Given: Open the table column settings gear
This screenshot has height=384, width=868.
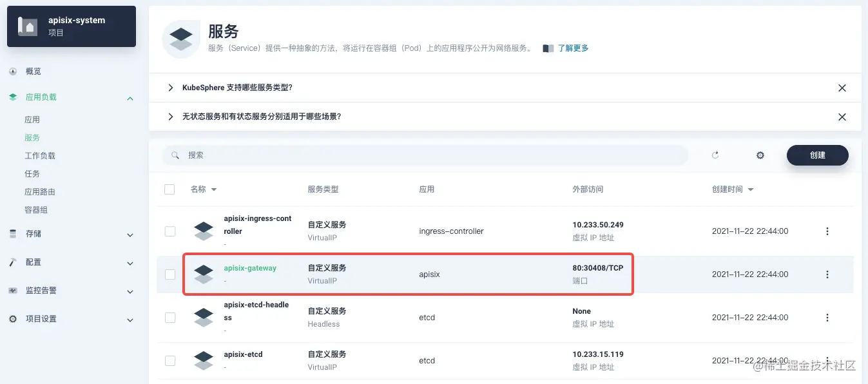Looking at the screenshot, I should click(x=760, y=155).
